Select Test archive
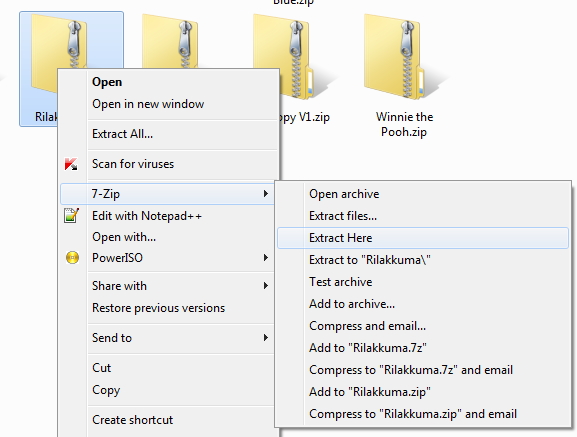The height and width of the screenshot is (437, 577). [423, 282]
